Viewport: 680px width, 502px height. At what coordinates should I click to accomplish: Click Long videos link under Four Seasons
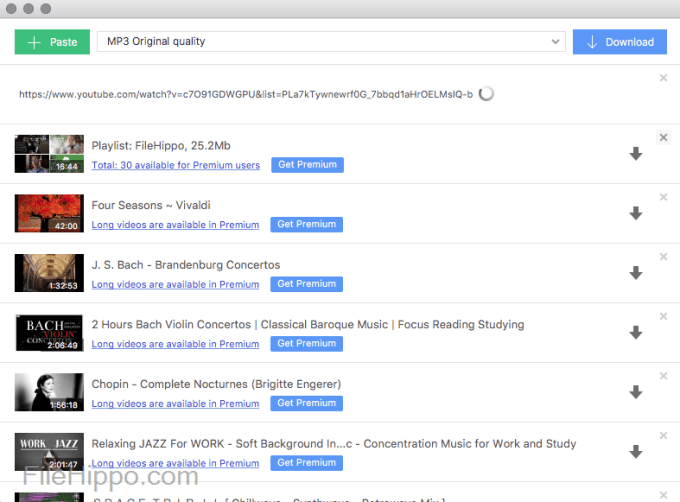pyautogui.click(x=175, y=225)
